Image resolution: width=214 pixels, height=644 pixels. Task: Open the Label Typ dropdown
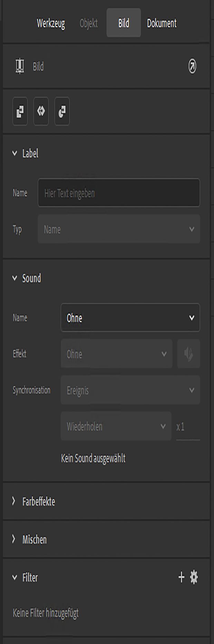(119, 229)
